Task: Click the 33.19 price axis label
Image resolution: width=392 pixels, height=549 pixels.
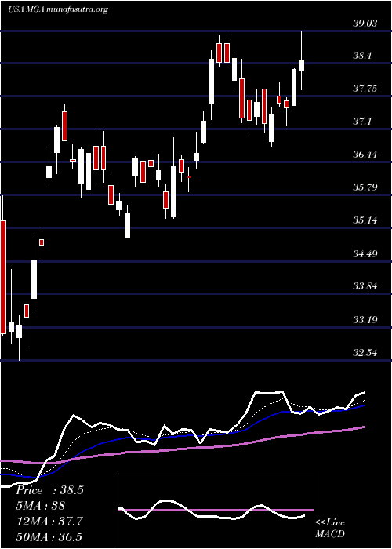Action: pos(365,319)
